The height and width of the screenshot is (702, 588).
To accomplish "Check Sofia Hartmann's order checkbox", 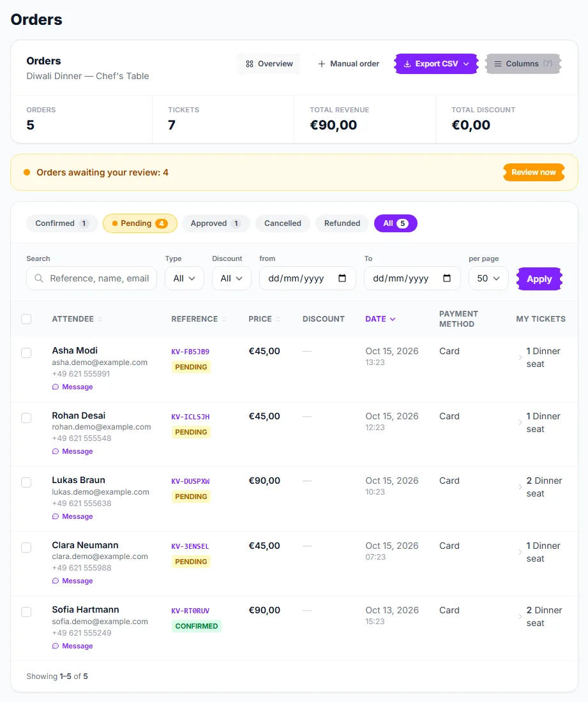I will (x=26, y=612).
